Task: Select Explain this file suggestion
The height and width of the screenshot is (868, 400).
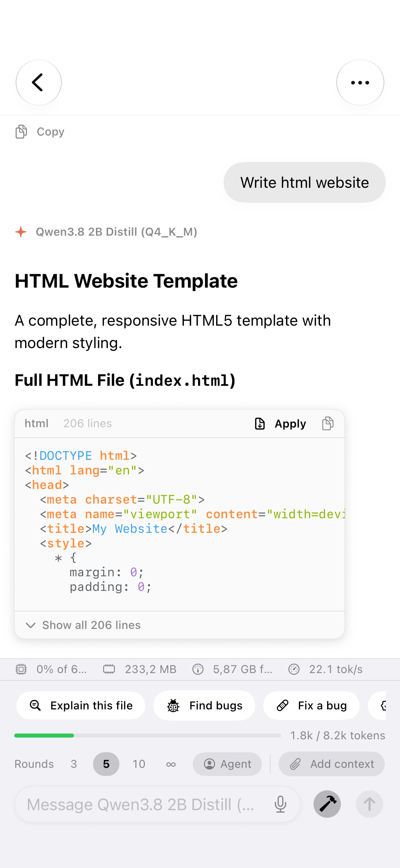Action: pos(81,705)
